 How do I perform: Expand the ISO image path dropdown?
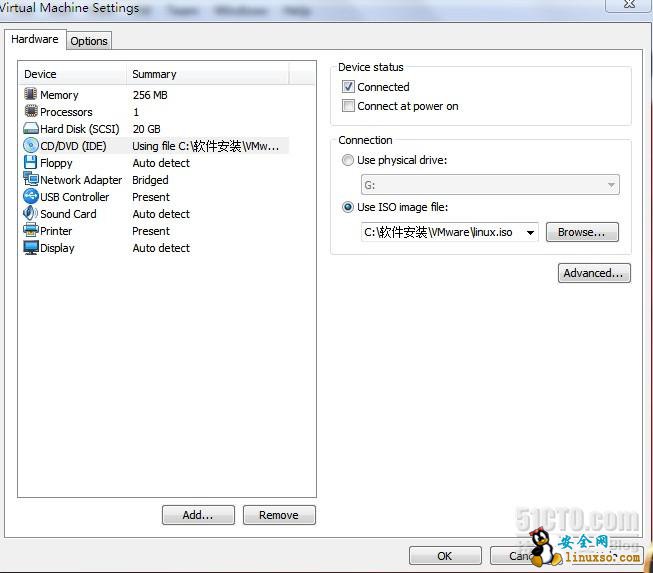[529, 233]
